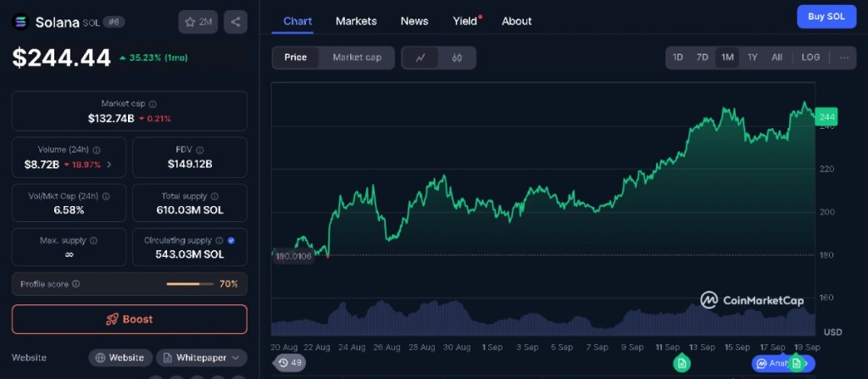
Task: Enable LOG scale on chart
Action: click(810, 58)
